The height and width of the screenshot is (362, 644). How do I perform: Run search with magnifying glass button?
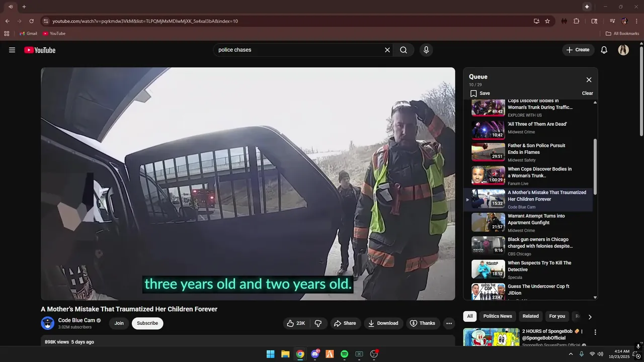pyautogui.click(x=404, y=50)
